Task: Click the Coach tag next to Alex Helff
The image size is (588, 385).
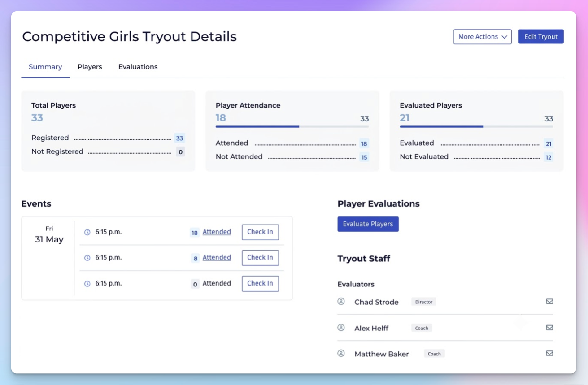Action: tap(422, 328)
